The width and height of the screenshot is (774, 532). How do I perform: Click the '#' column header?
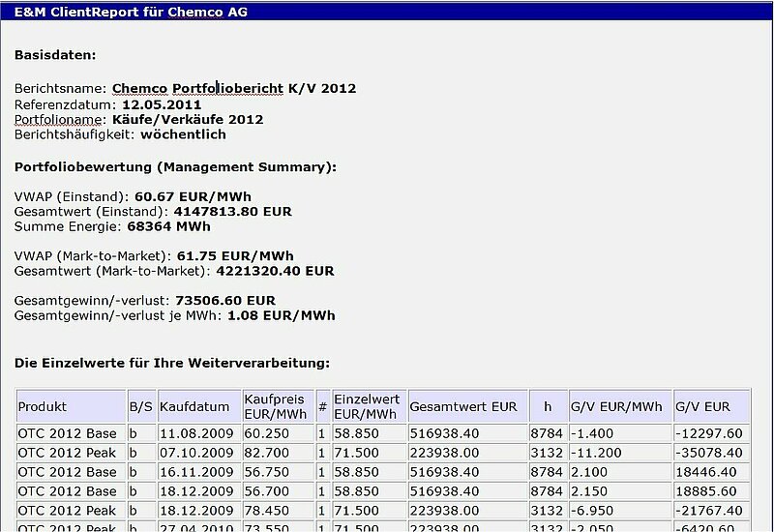(323, 406)
